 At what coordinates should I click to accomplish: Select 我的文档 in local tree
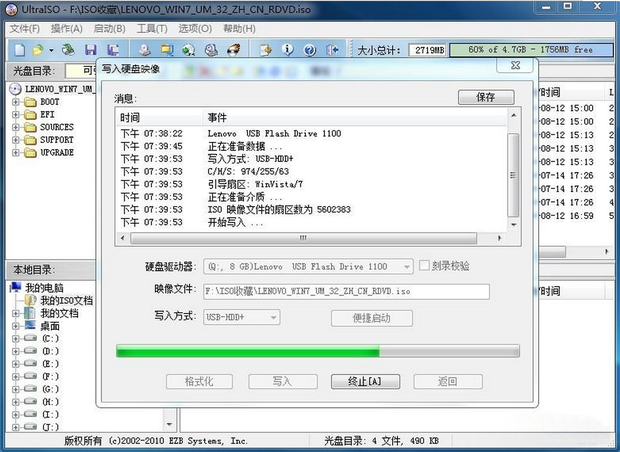[x=59, y=314]
